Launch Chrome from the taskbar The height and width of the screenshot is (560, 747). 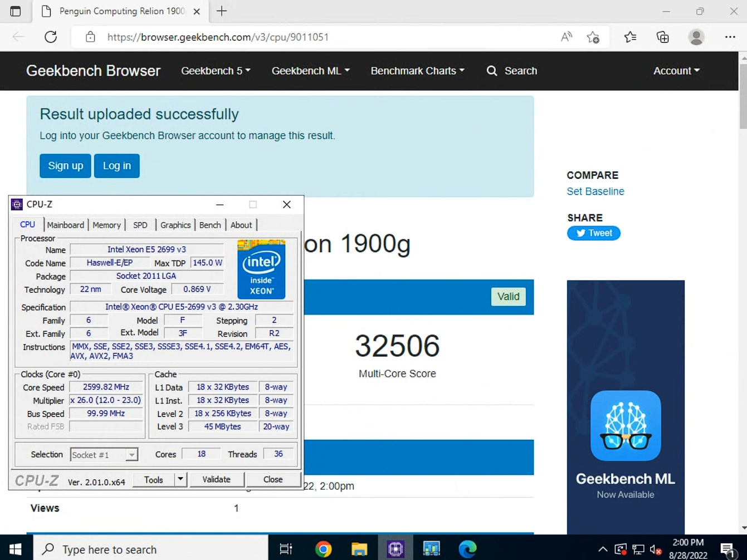pos(323,549)
